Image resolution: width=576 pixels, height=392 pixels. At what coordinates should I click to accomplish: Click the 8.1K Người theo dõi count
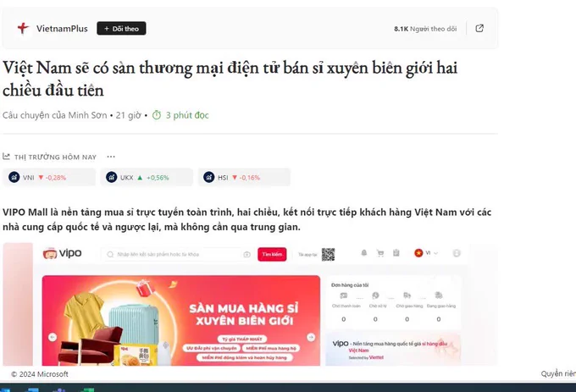tap(425, 29)
